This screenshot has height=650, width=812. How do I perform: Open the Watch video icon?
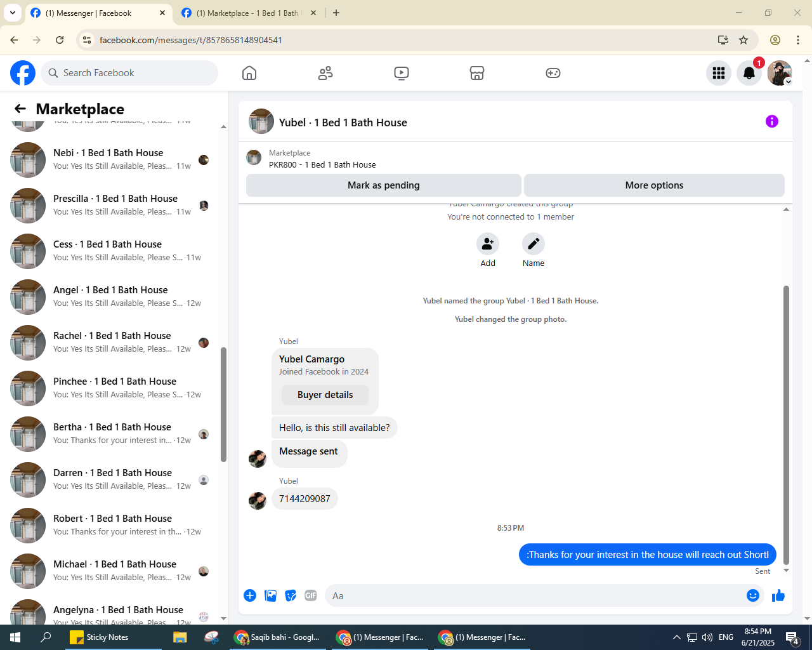402,73
